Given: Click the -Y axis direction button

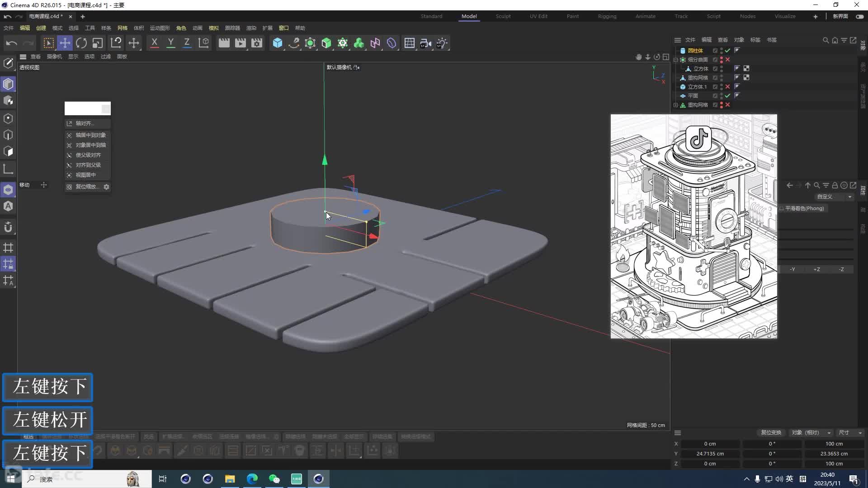Looking at the screenshot, I should [793, 269].
